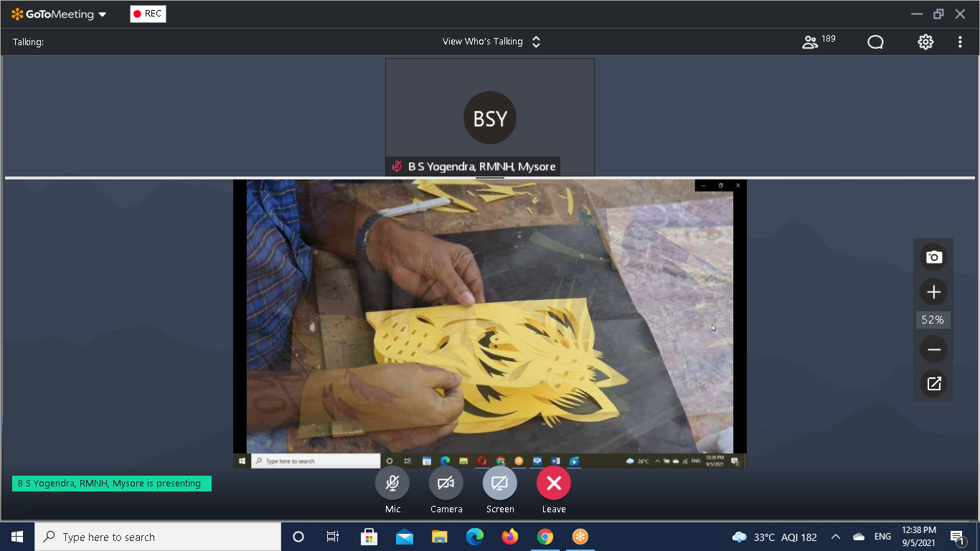Leave the meeting

point(554,484)
